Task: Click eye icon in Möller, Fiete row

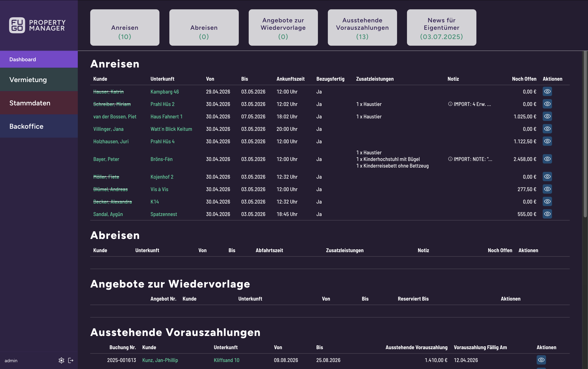Action: (x=547, y=177)
